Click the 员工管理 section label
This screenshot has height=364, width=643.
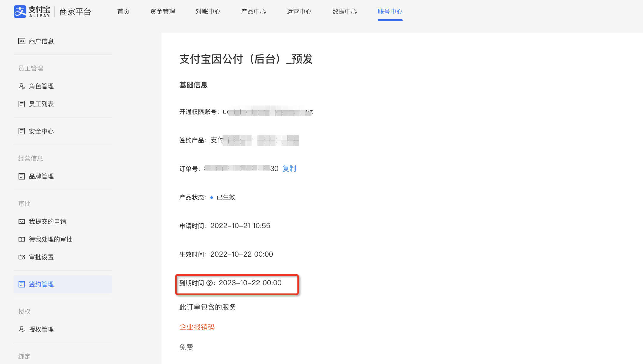[x=31, y=68]
